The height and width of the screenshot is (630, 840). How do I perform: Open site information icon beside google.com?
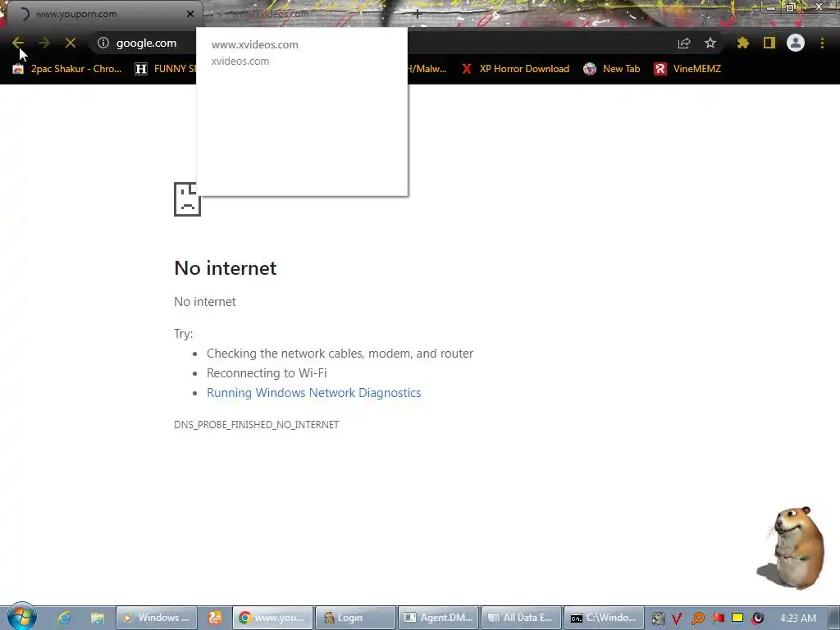[103, 43]
